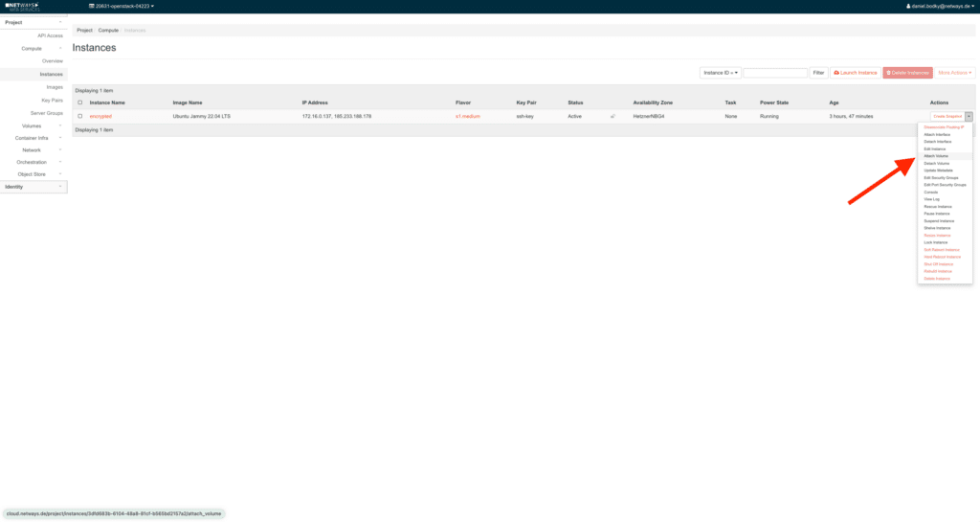Image resolution: width=980 pixels, height=522 pixels.
Task: Select Detach Volume in the actions menu
Action: point(937,163)
